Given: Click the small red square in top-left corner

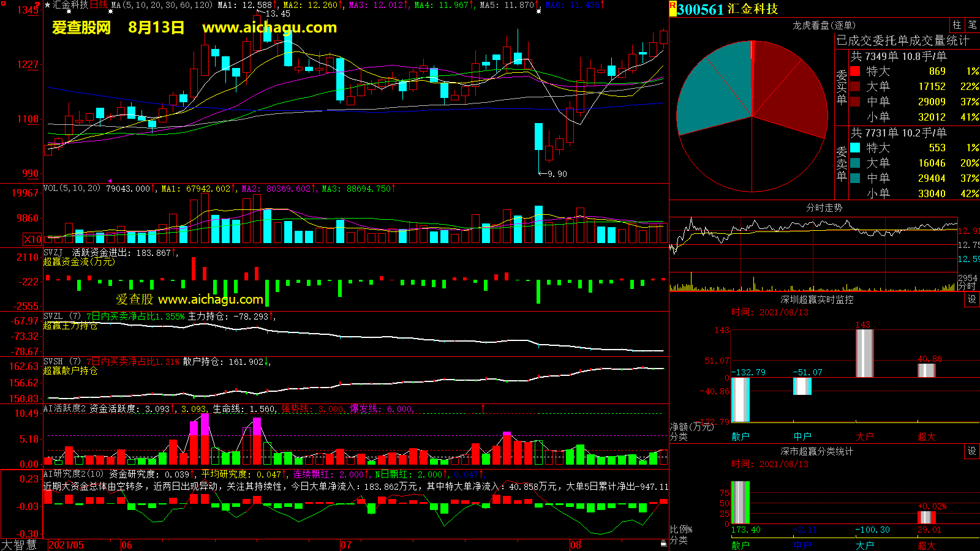Looking at the screenshot, I should point(2,2).
